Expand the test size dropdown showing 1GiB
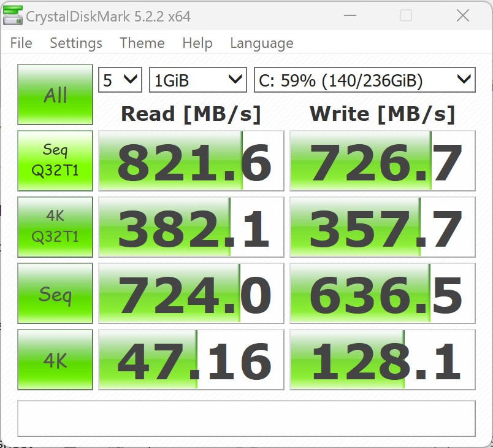The width and height of the screenshot is (493, 448). pos(198,80)
